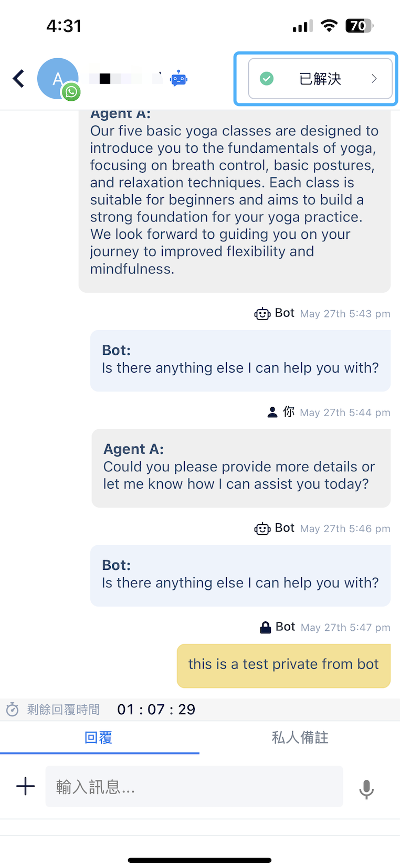400x868 pixels.
Task: Switch to the 私人備註 tab
Action: click(300, 737)
